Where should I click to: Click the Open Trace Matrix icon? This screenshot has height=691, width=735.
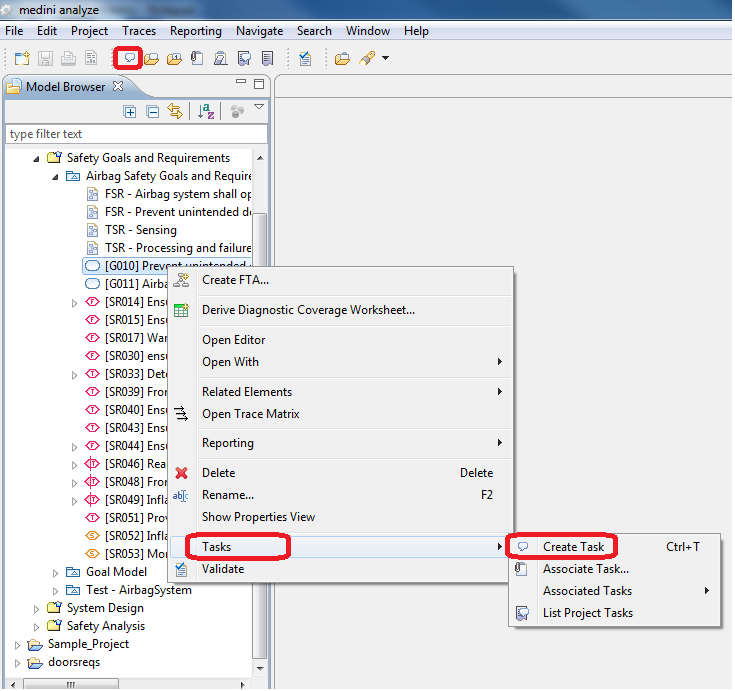click(181, 414)
